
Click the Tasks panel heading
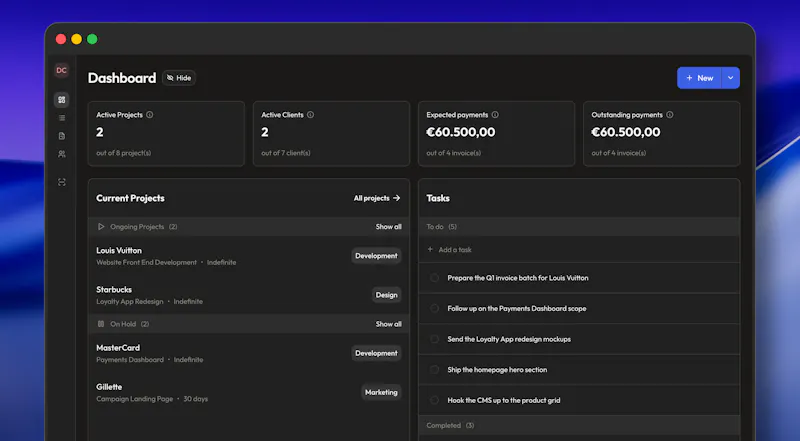(438, 198)
